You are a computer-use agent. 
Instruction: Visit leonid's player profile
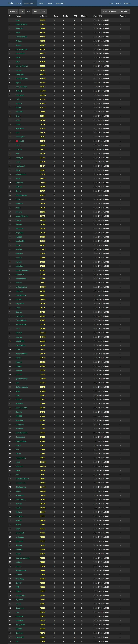(x=21, y=141)
